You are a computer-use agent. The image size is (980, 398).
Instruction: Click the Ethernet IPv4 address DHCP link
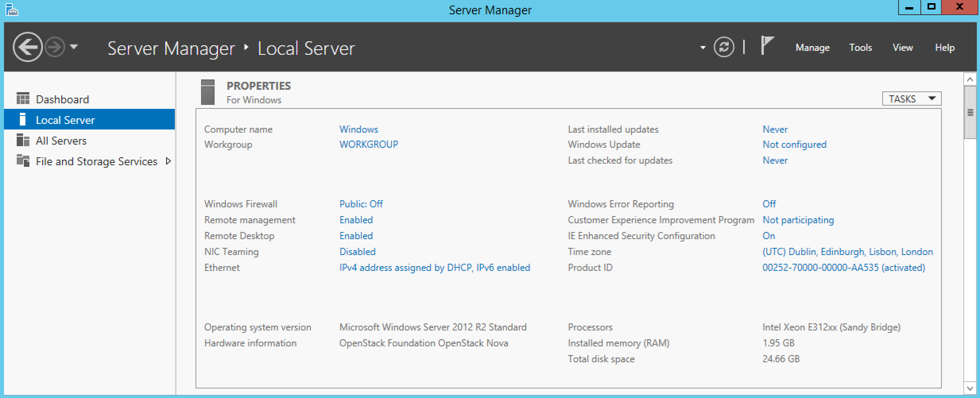pyautogui.click(x=435, y=267)
